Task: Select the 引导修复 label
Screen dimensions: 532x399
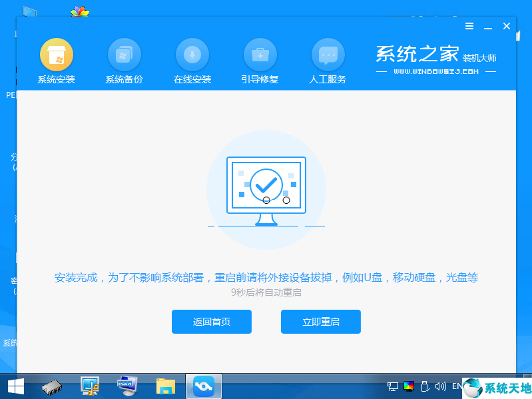Action: point(260,79)
